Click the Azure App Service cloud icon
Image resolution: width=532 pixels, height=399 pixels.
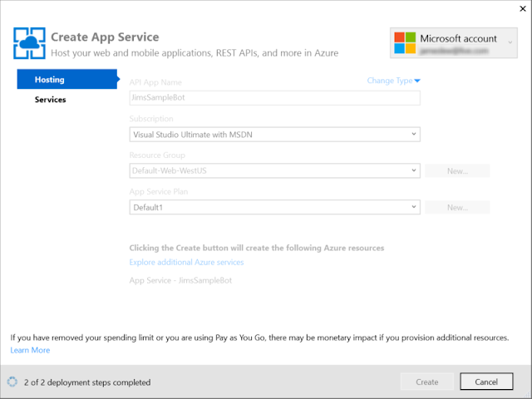30,43
